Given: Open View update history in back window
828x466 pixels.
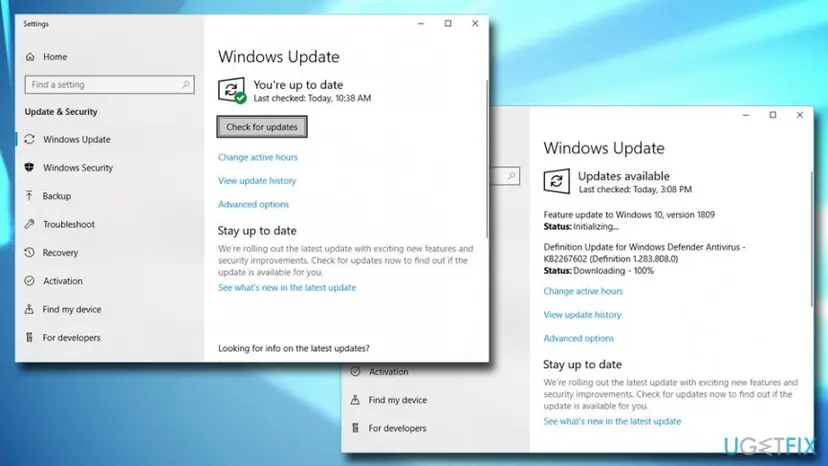Looking at the screenshot, I should pos(582,314).
